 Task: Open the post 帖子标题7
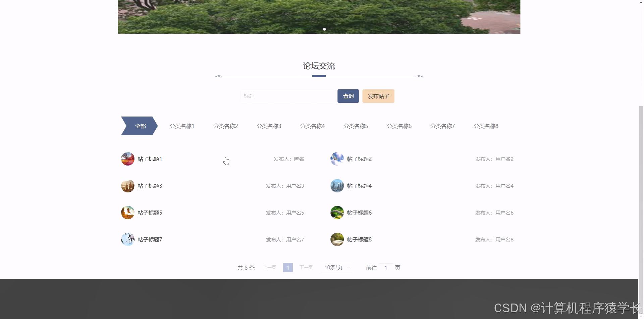click(150, 239)
